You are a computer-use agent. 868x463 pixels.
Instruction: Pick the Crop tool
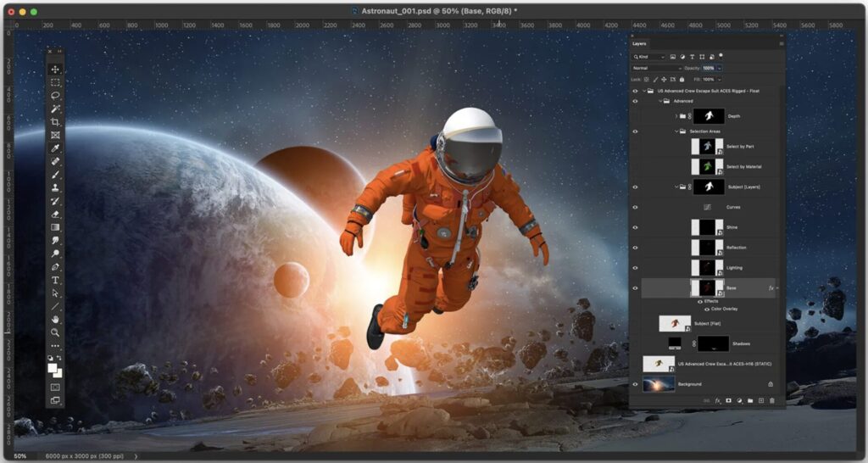point(55,122)
